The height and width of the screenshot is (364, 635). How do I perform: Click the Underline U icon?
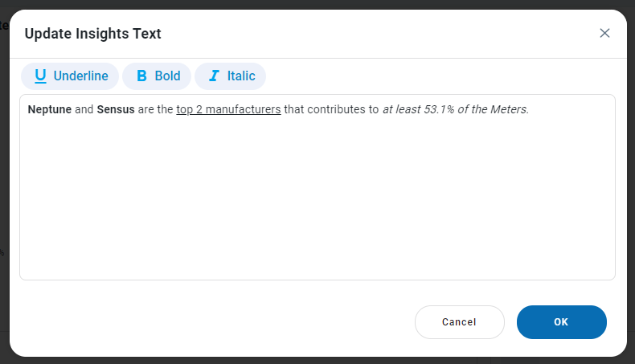tap(40, 76)
